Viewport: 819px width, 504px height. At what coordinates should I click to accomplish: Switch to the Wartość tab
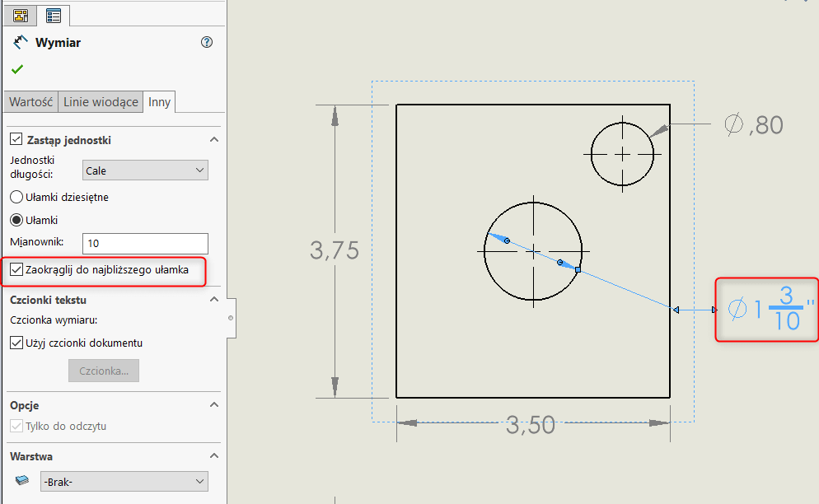point(30,101)
